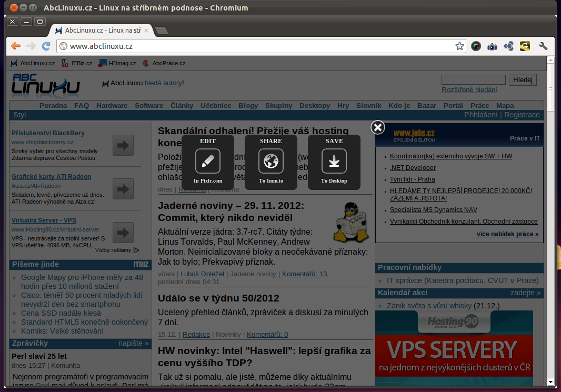Screen dimensions: 561x392
Task: Open the HDmag.cz bookmark
Action: tap(117, 63)
